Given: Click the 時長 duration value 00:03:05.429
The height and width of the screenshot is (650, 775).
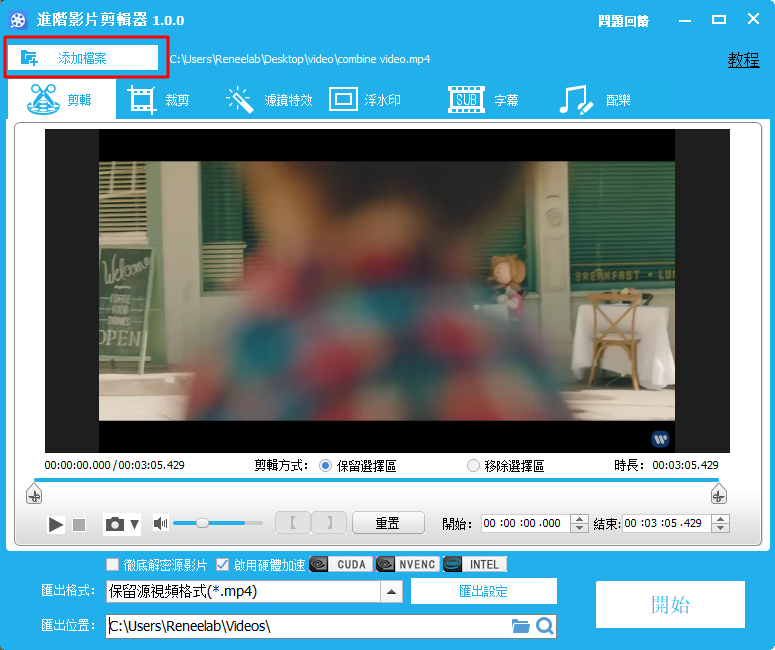Looking at the screenshot, I should (x=685, y=465).
